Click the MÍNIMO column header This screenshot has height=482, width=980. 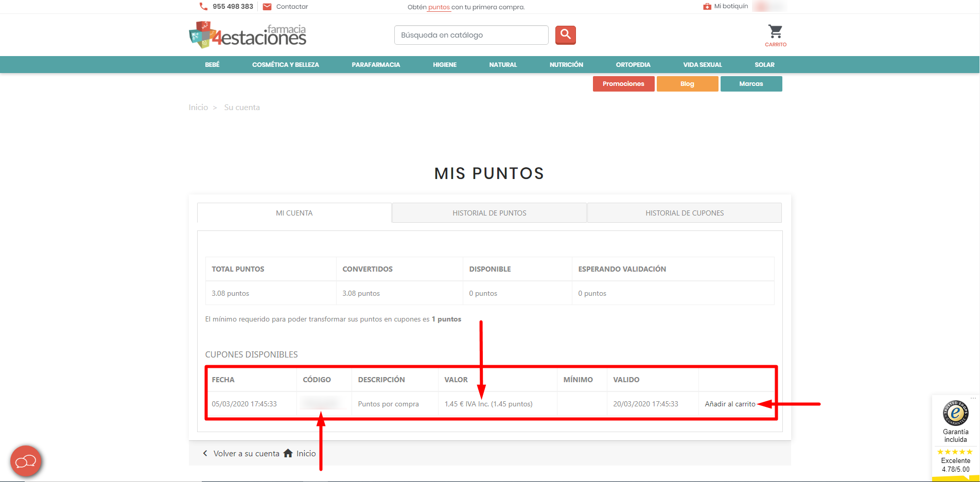(x=578, y=380)
